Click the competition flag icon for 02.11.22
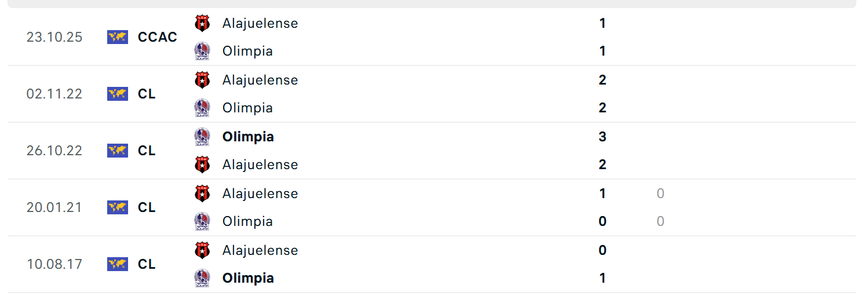The height and width of the screenshot is (296, 868). [x=117, y=94]
